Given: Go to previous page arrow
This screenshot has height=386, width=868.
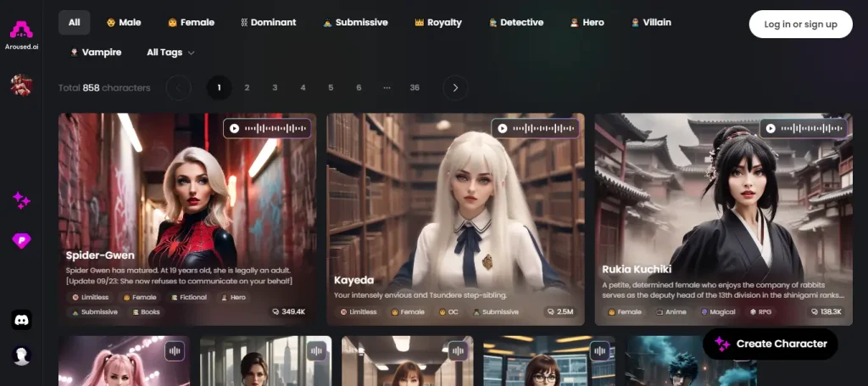Looking at the screenshot, I should point(178,87).
